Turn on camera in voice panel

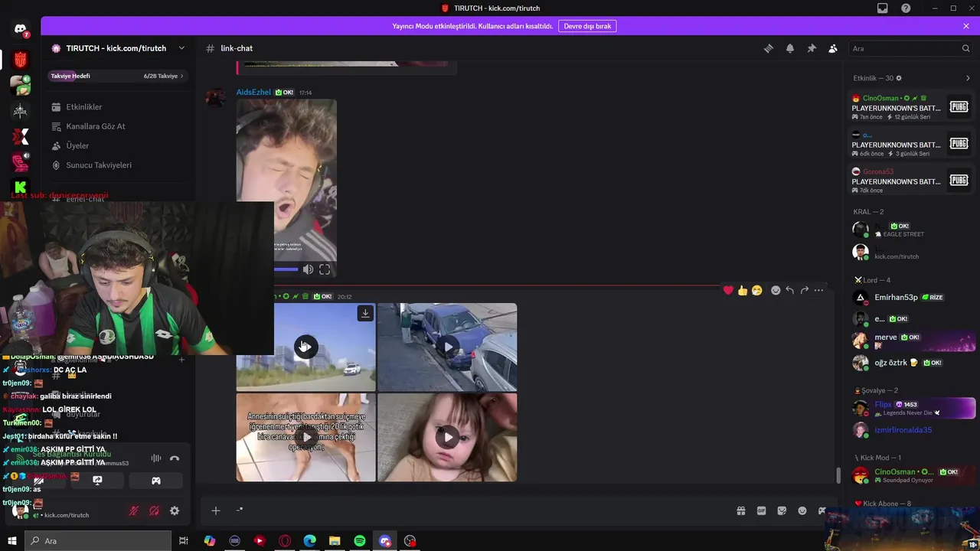click(x=38, y=481)
